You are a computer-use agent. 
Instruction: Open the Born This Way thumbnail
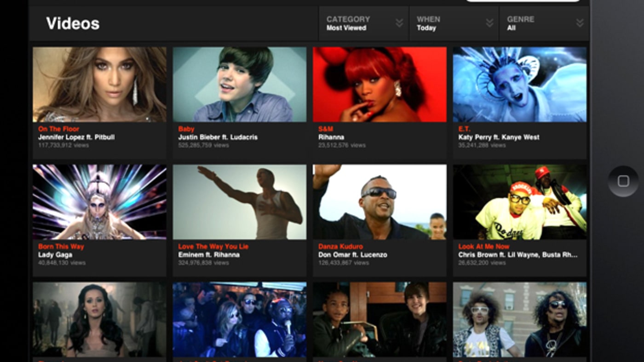pos(99,202)
